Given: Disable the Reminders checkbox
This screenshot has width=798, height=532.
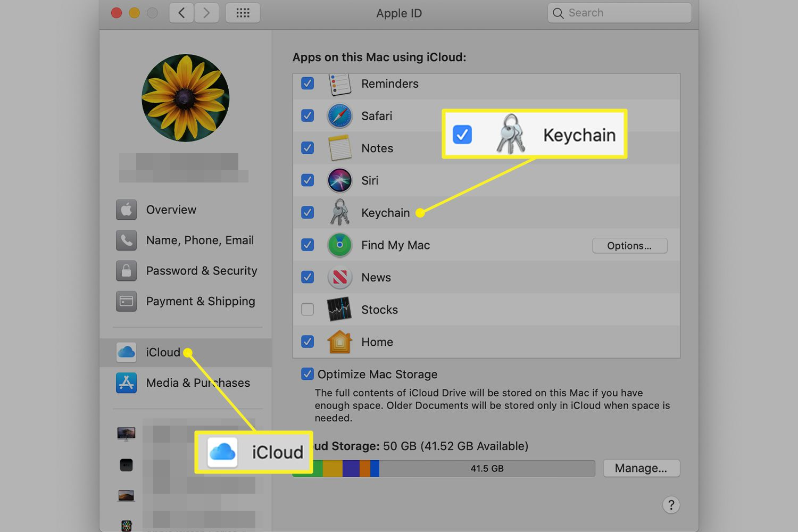Looking at the screenshot, I should pyautogui.click(x=307, y=84).
